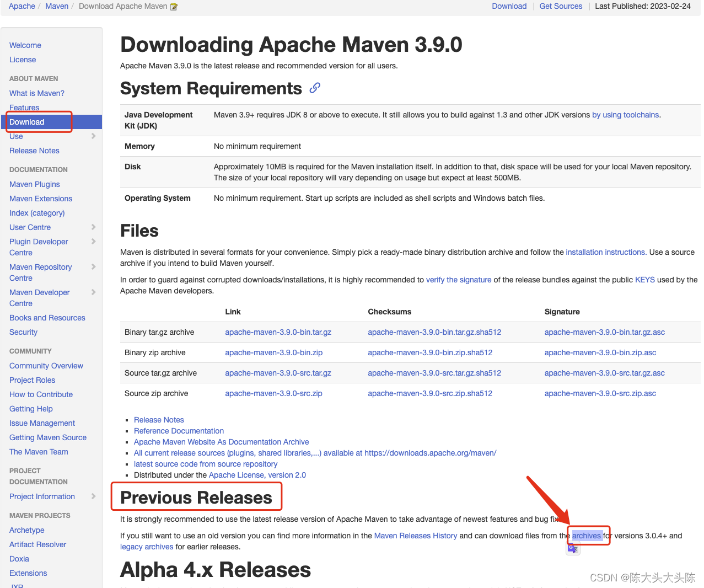Open apache-maven-3.9.0-bin.tar.gz.sha512 checksum
704x588 pixels.
click(x=434, y=332)
